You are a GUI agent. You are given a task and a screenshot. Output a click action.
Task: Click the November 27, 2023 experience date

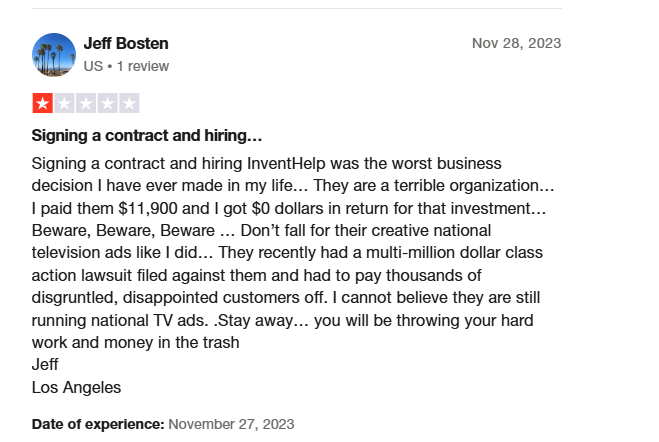tap(231, 424)
